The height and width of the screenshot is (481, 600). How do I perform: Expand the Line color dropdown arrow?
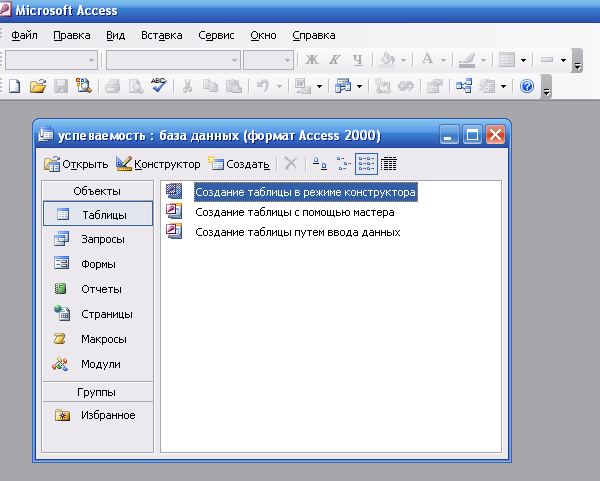pyautogui.click(x=483, y=60)
